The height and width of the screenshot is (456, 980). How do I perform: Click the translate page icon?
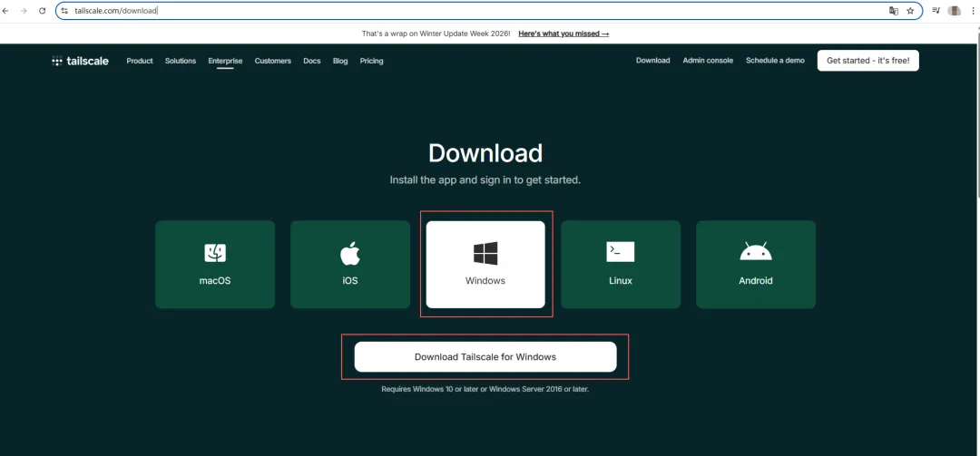894,11
